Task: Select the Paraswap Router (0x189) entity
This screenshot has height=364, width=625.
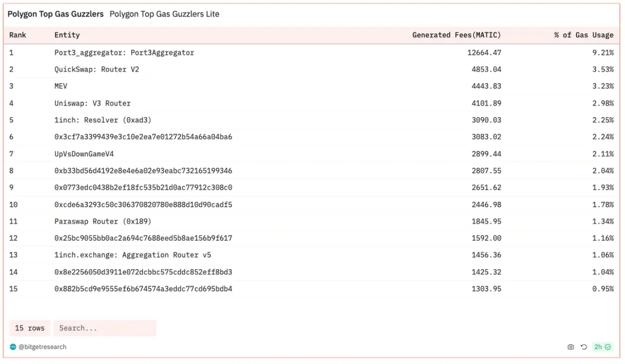Action: [x=103, y=221]
